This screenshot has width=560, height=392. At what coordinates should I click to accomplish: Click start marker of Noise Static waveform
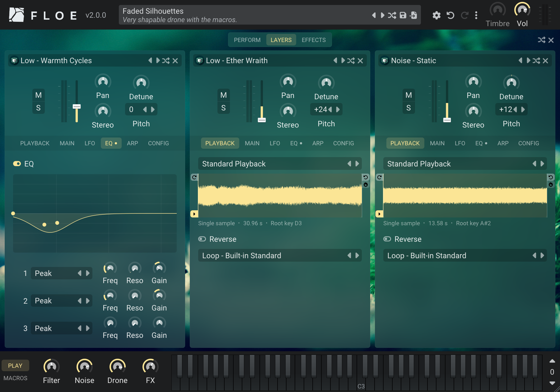379,214
